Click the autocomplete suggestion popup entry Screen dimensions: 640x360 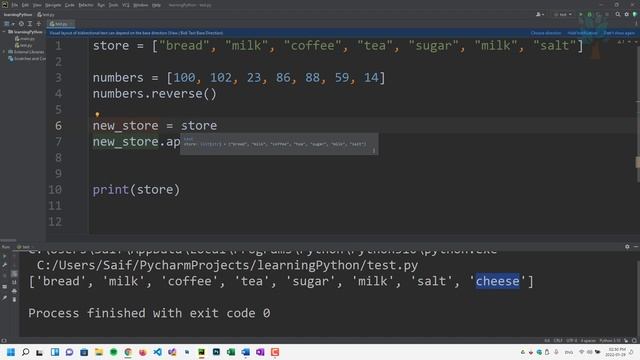point(279,144)
